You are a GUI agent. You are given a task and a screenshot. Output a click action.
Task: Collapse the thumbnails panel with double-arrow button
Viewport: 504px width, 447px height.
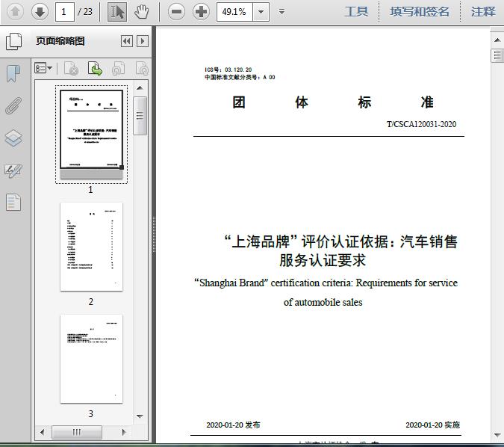127,41
